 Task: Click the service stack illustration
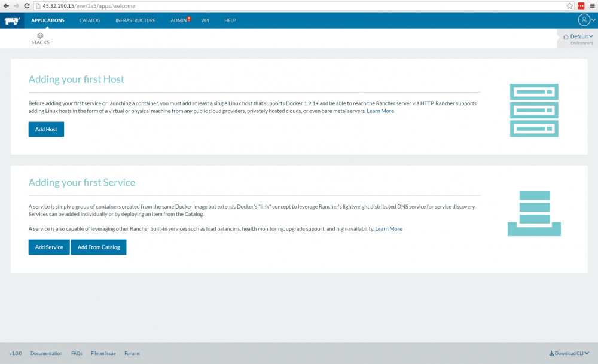click(x=534, y=213)
